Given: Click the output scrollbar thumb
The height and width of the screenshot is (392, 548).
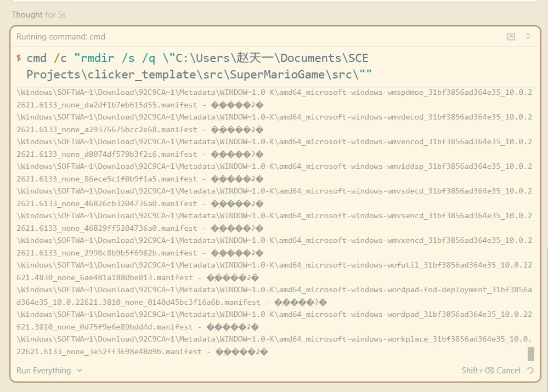Looking at the screenshot, I should 530,354.
